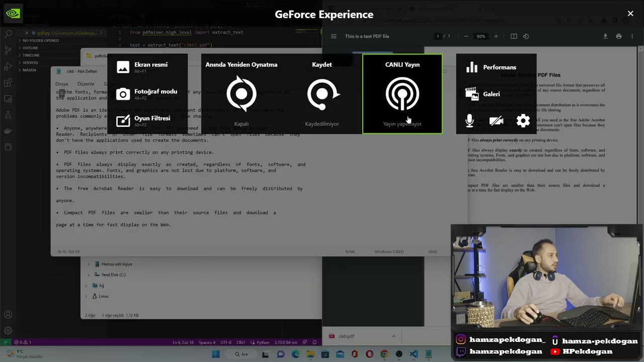Click the Ara search box on taskbar
The image size is (644, 362).
[x=242, y=354]
